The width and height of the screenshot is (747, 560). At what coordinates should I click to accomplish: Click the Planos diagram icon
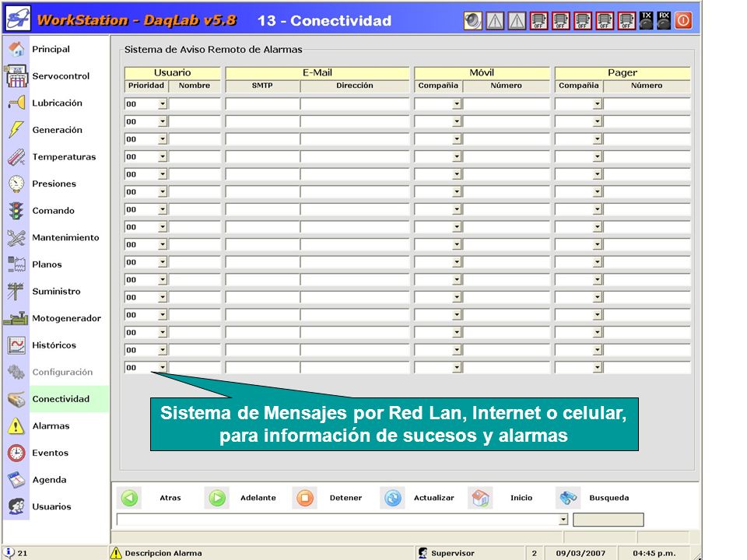point(16,264)
